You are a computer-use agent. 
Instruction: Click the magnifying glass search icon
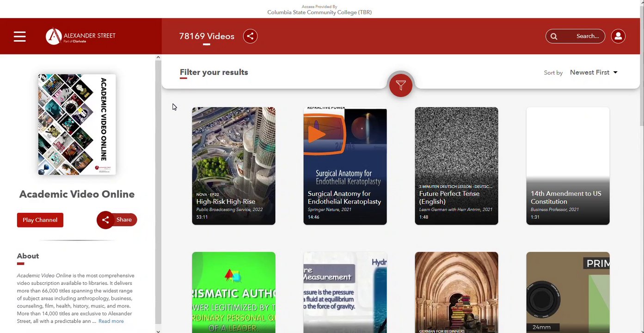point(554,36)
